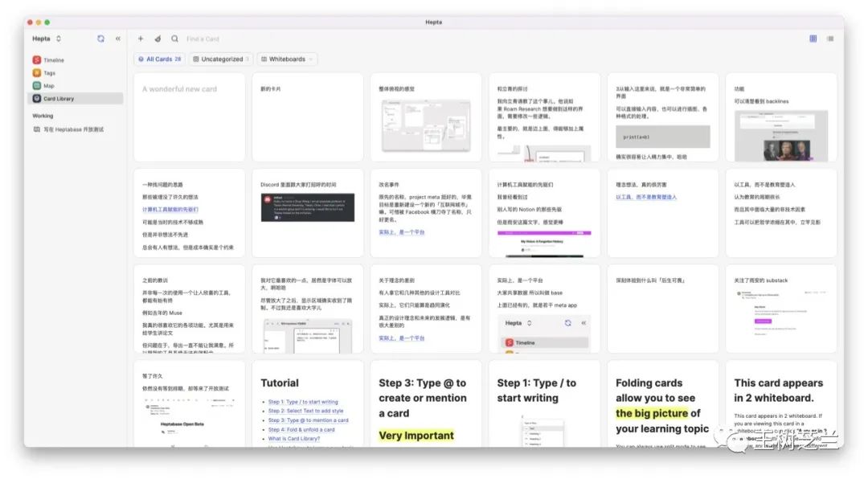Viewport: 868px width, 479px height.
Task: Open the card mentioning Notion with purple image
Action: point(545,213)
